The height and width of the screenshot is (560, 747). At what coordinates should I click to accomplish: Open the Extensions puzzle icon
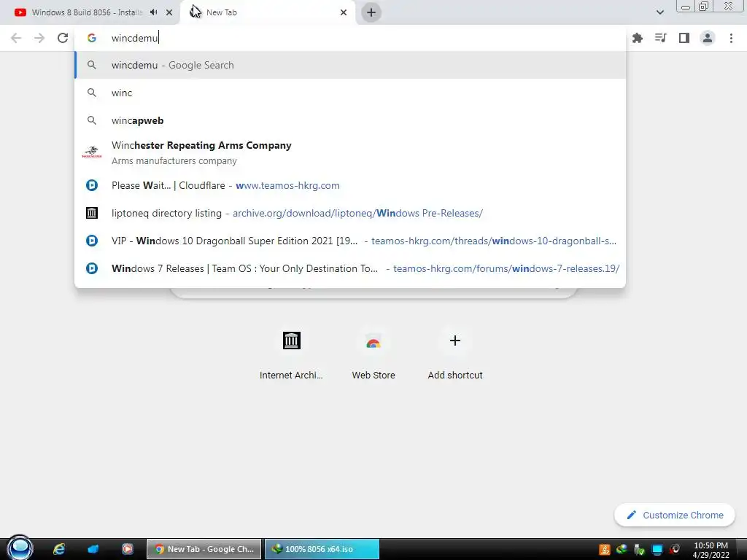point(637,38)
